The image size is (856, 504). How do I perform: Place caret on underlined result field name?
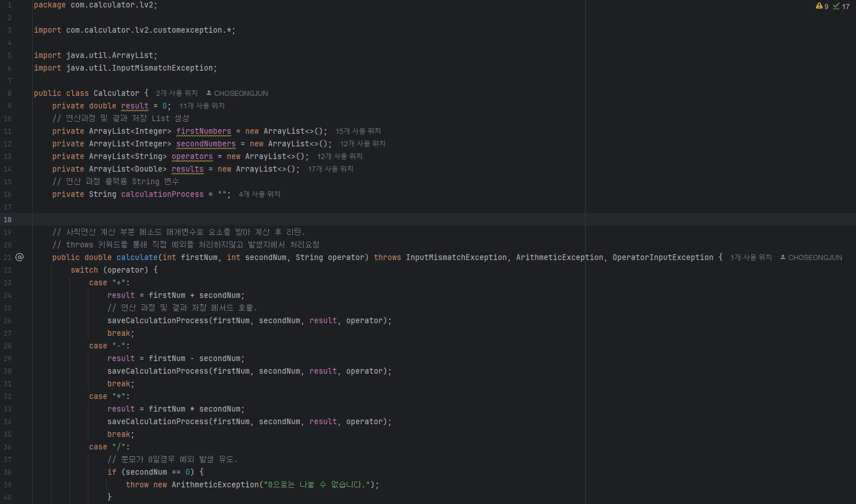point(134,106)
